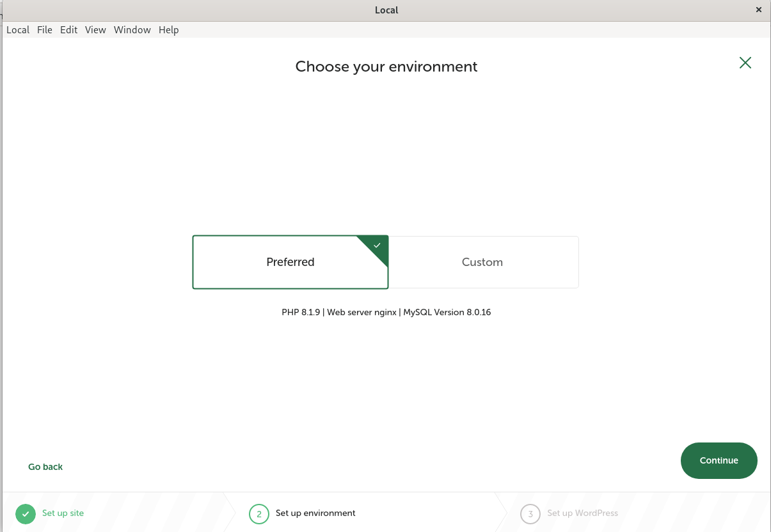Open the Window menu

[x=132, y=30]
